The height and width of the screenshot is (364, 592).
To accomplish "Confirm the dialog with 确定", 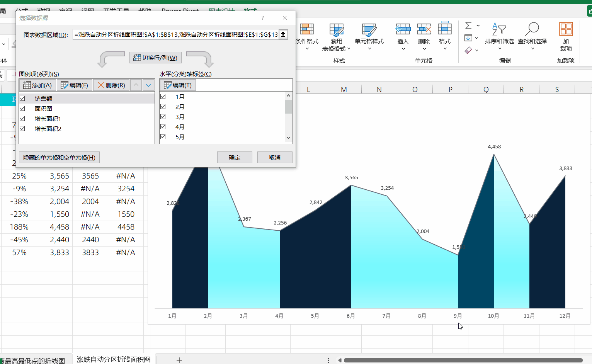I will [x=235, y=157].
